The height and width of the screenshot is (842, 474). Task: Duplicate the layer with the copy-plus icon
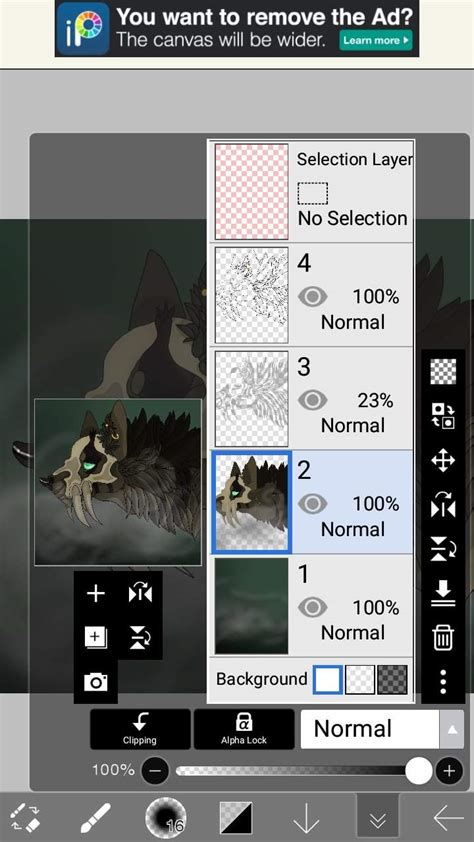pyautogui.click(x=96, y=637)
